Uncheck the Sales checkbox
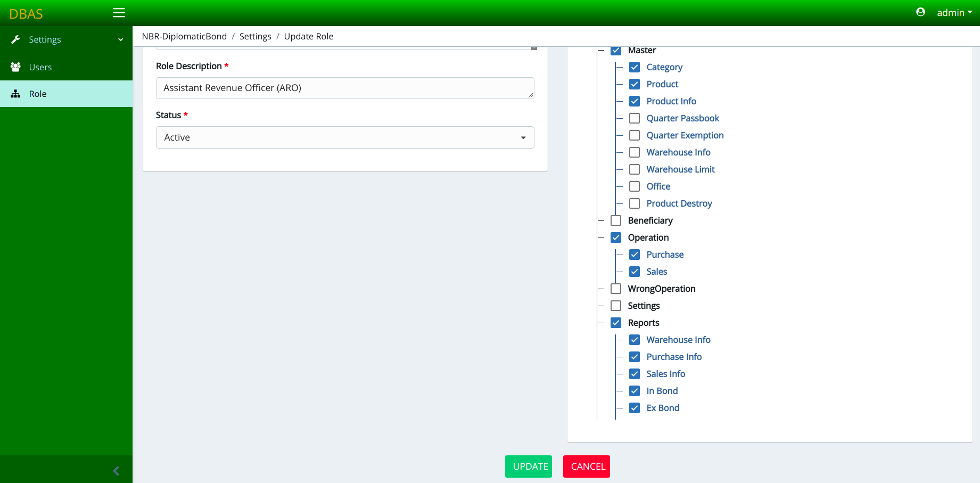The height and width of the screenshot is (483, 980). click(x=635, y=272)
